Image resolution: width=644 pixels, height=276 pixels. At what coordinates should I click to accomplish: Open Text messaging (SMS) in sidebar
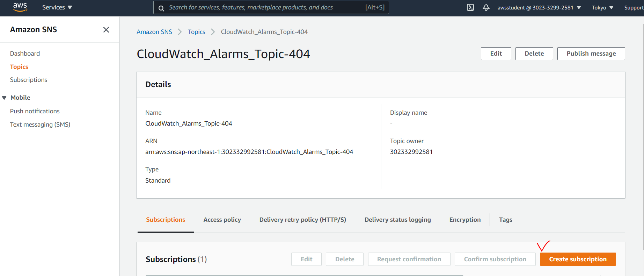40,125
